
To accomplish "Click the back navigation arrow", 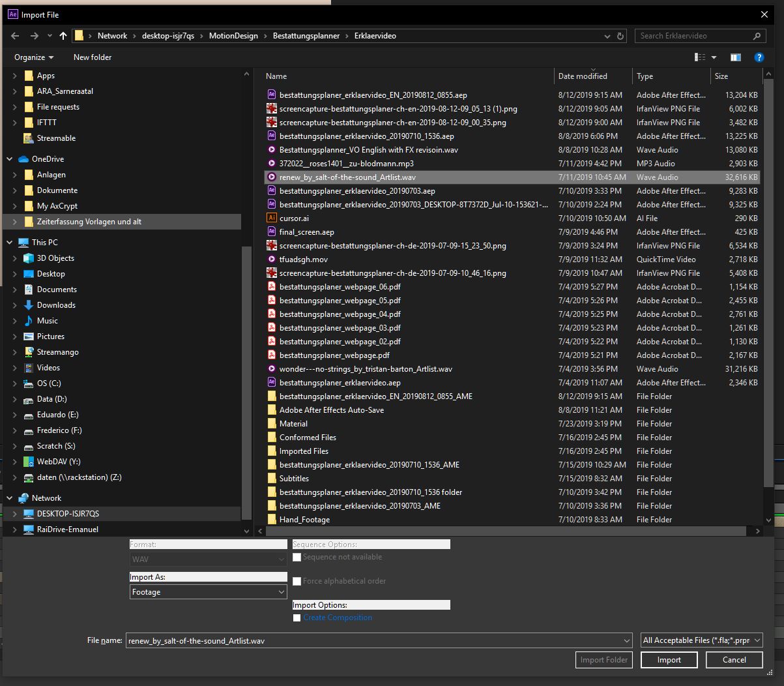I will [14, 36].
